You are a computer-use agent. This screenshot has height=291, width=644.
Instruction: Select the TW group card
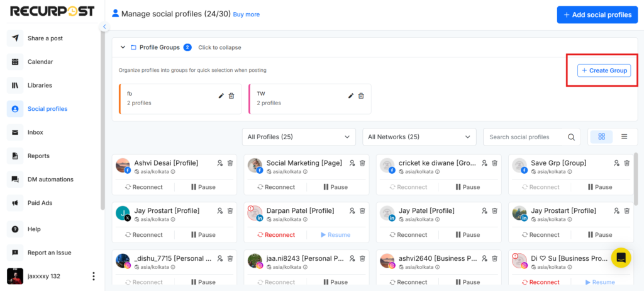click(309, 99)
